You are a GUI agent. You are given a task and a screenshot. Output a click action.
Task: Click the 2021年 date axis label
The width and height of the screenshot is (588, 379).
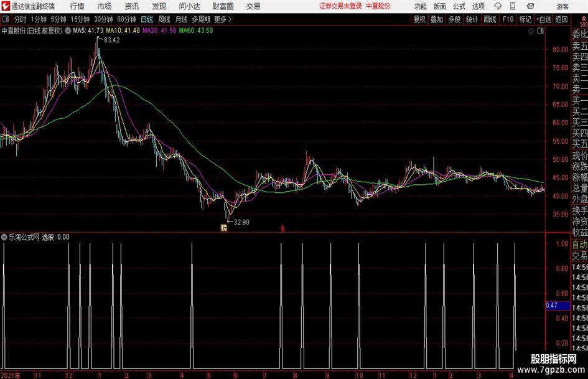point(11,375)
